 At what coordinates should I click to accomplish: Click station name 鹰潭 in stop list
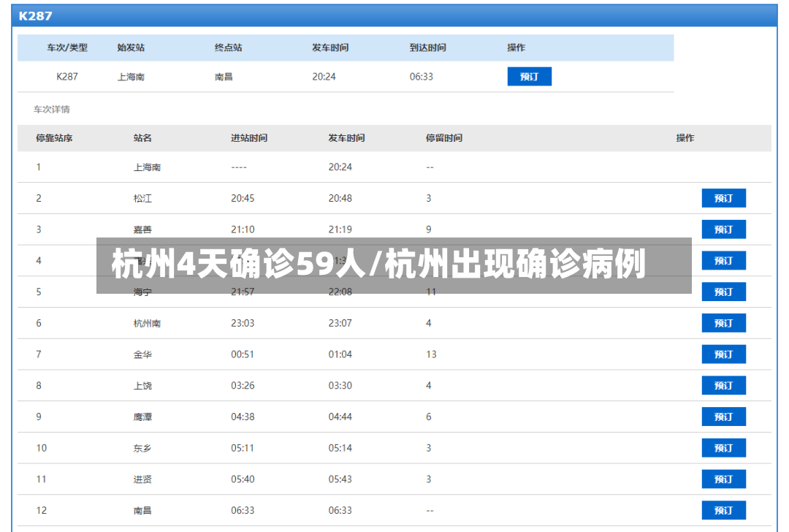pos(142,417)
